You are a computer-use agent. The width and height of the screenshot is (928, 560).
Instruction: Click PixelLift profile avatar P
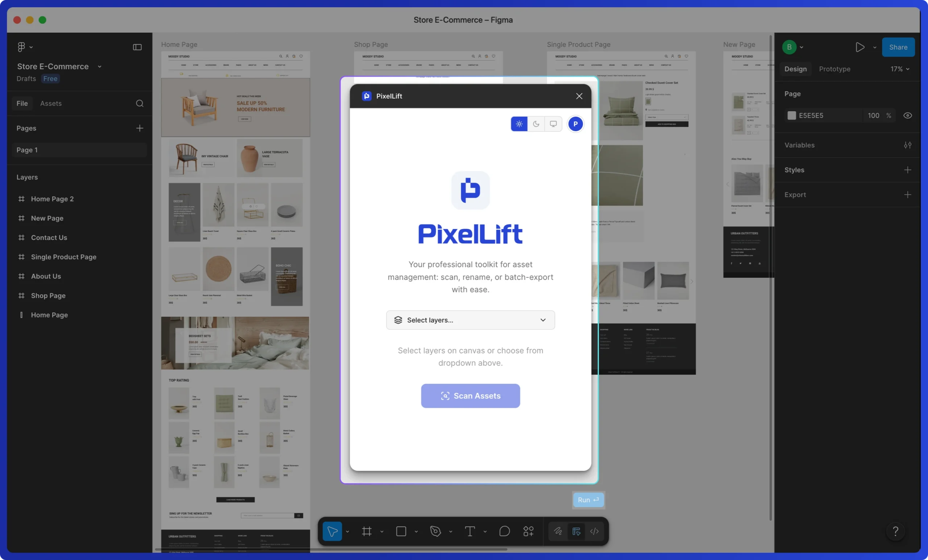575,124
